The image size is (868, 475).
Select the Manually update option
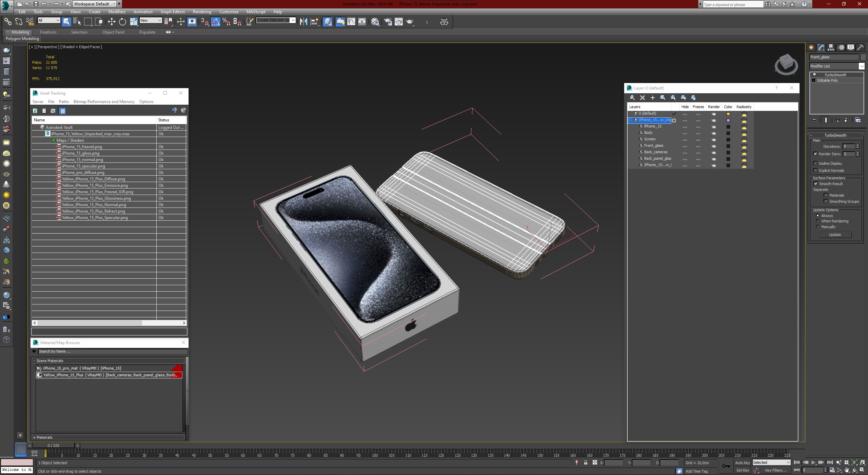pos(817,227)
